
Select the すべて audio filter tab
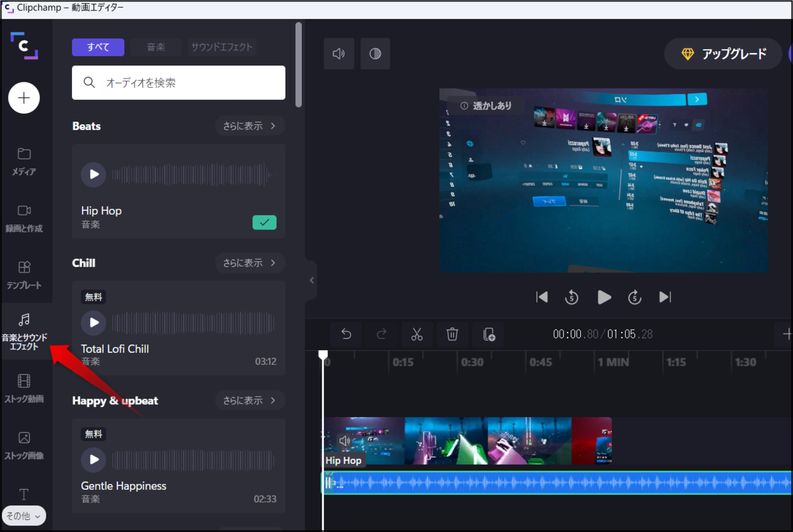pos(98,47)
